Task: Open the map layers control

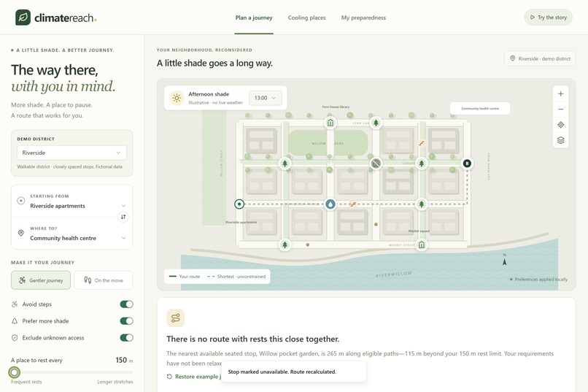Action: tap(560, 140)
